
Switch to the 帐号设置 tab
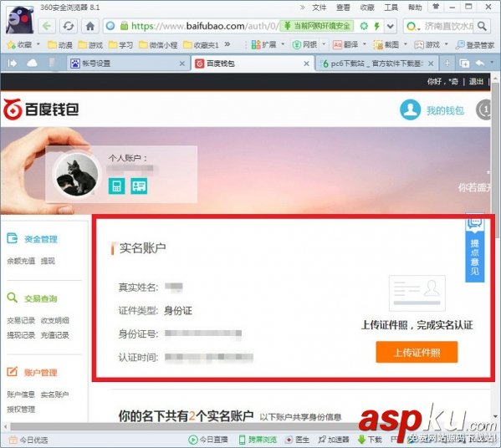click(x=128, y=64)
